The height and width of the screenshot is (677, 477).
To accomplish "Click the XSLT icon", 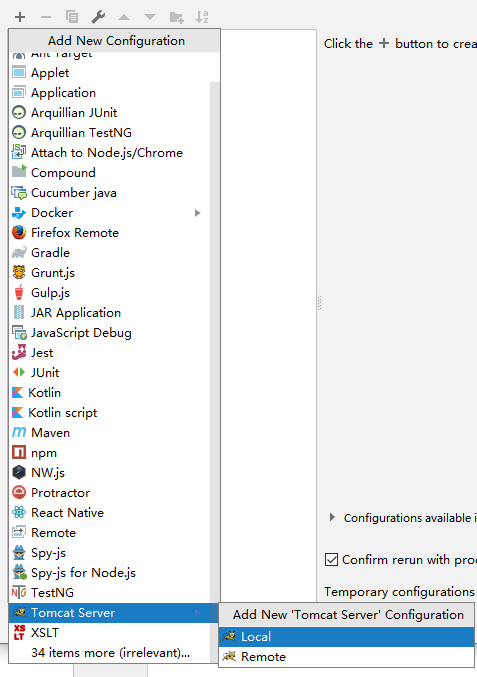I will tap(19, 632).
